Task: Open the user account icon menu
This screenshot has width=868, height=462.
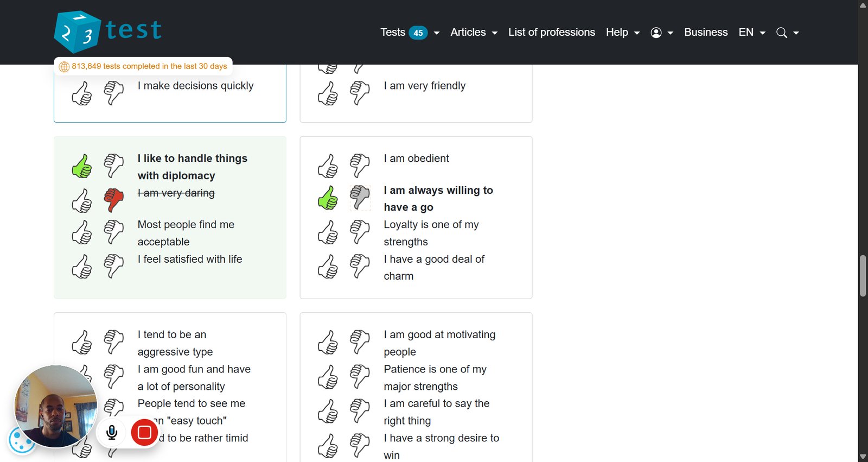Action: tap(656, 33)
